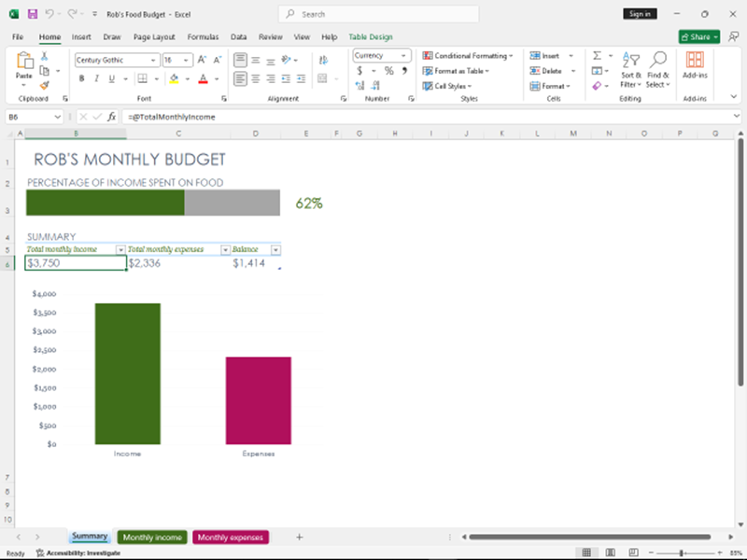The image size is (747, 560).
Task: Click the Cut scissors icon
Action: tap(46, 57)
